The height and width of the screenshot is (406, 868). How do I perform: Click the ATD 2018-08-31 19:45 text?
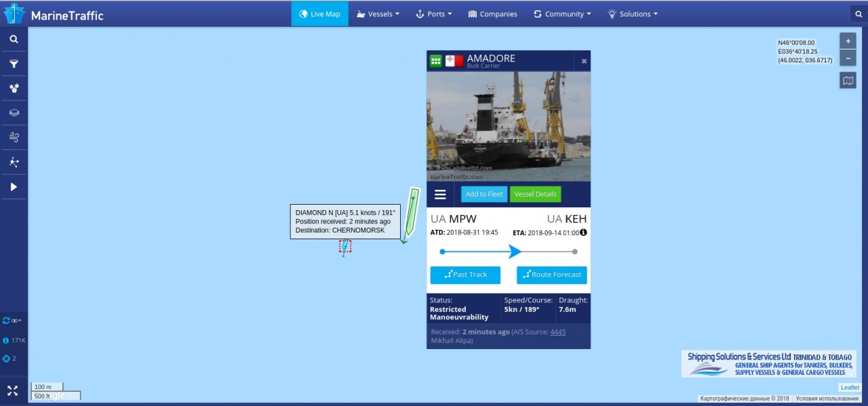click(x=465, y=232)
